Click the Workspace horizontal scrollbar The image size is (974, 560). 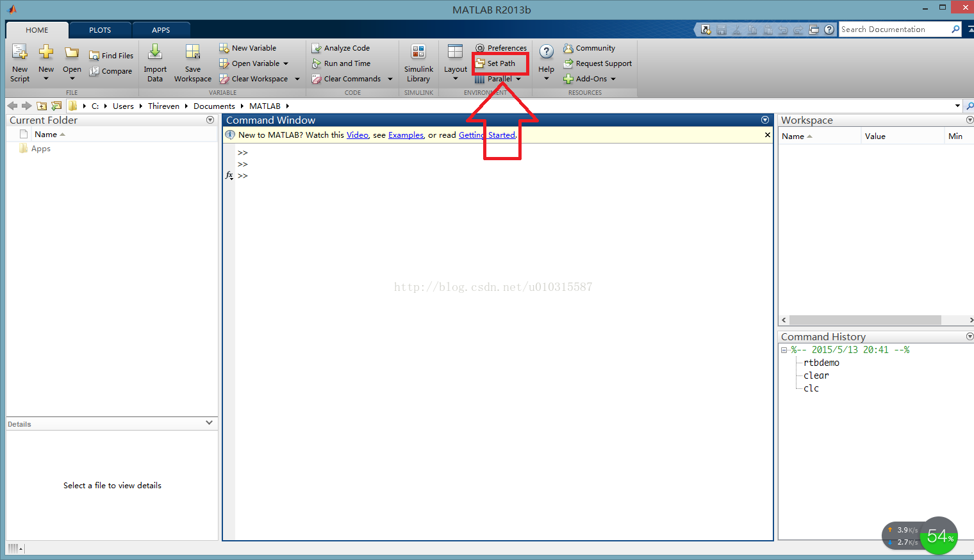pos(865,320)
